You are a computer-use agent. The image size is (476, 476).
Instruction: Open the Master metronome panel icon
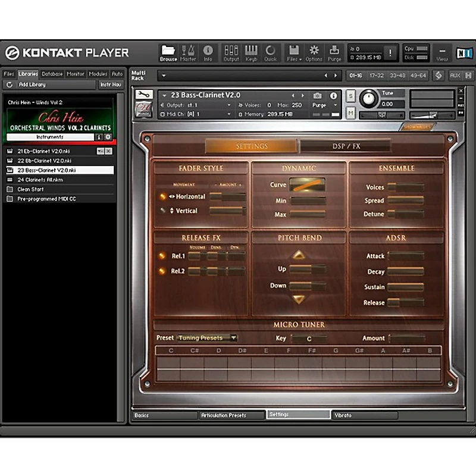[188, 54]
